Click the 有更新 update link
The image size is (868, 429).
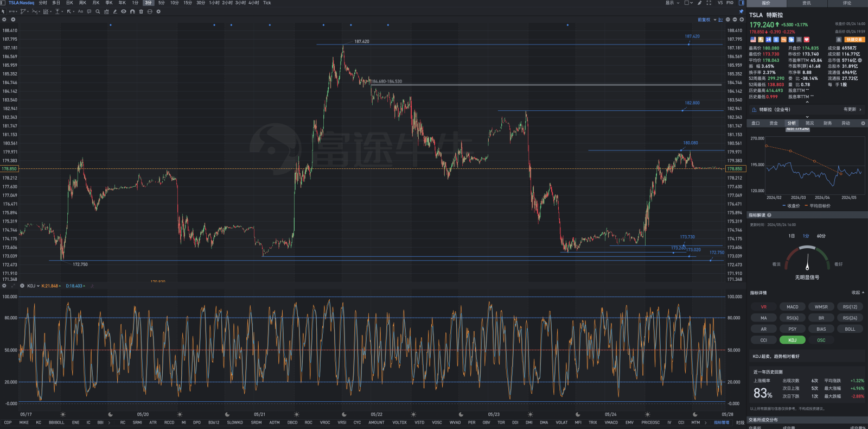pyautogui.click(x=852, y=110)
